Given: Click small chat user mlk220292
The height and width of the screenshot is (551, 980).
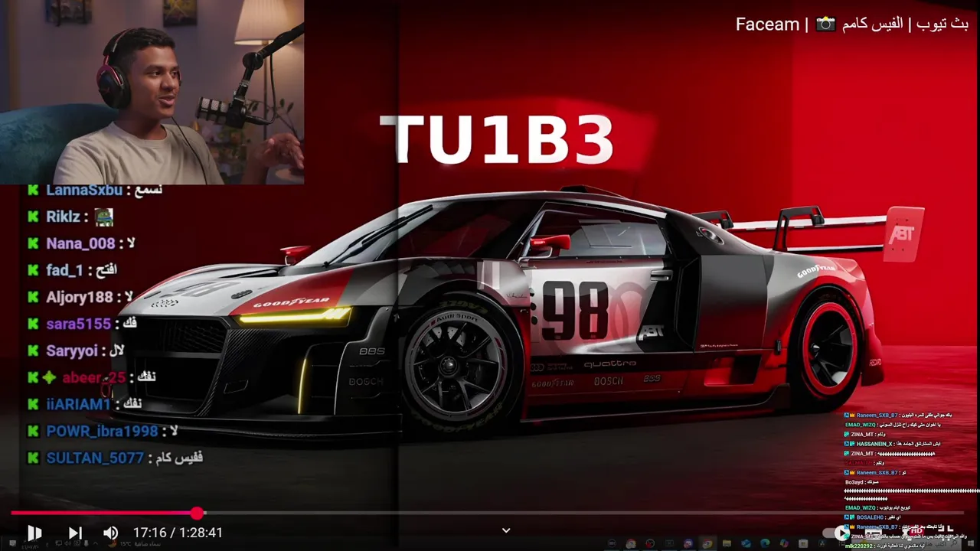Looking at the screenshot, I should [859, 546].
